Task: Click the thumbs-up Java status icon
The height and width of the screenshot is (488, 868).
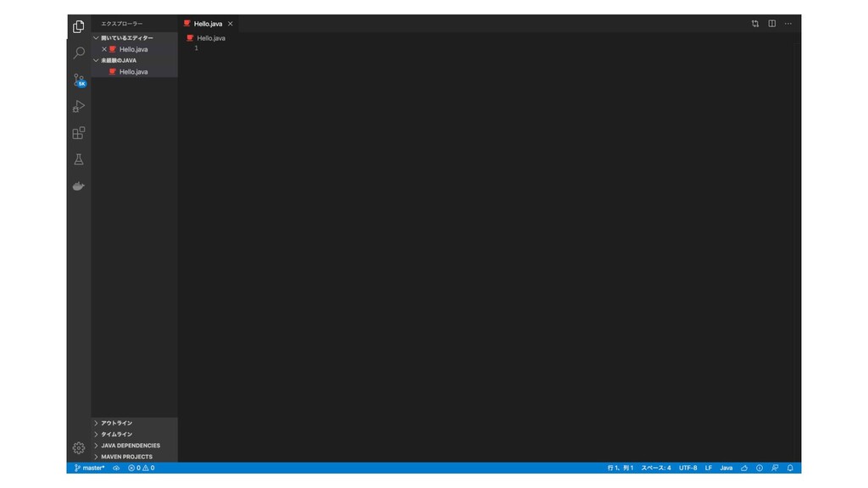Action: (744, 468)
